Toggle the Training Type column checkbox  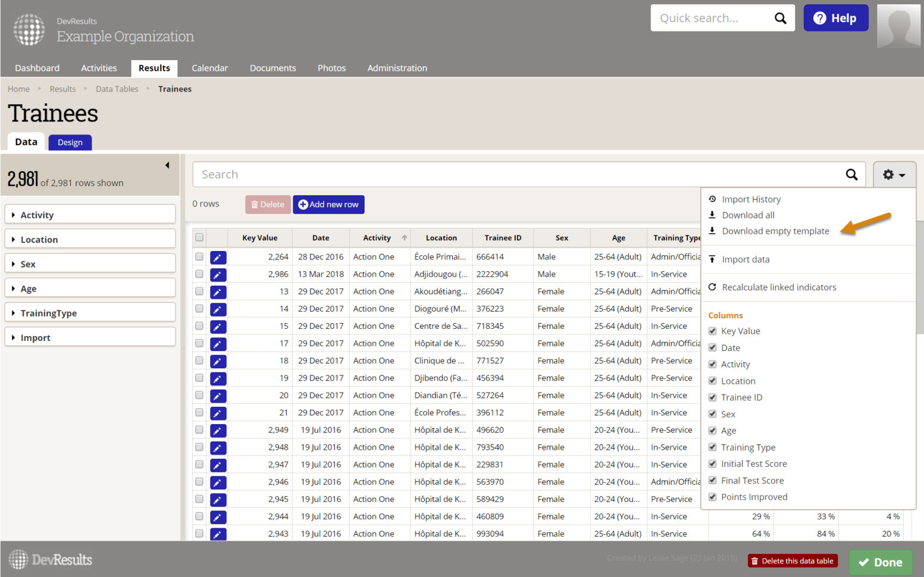pyautogui.click(x=712, y=447)
